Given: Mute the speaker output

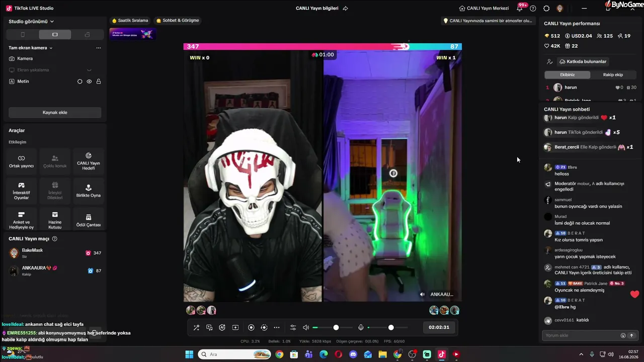Looking at the screenshot, I should 306,327.
